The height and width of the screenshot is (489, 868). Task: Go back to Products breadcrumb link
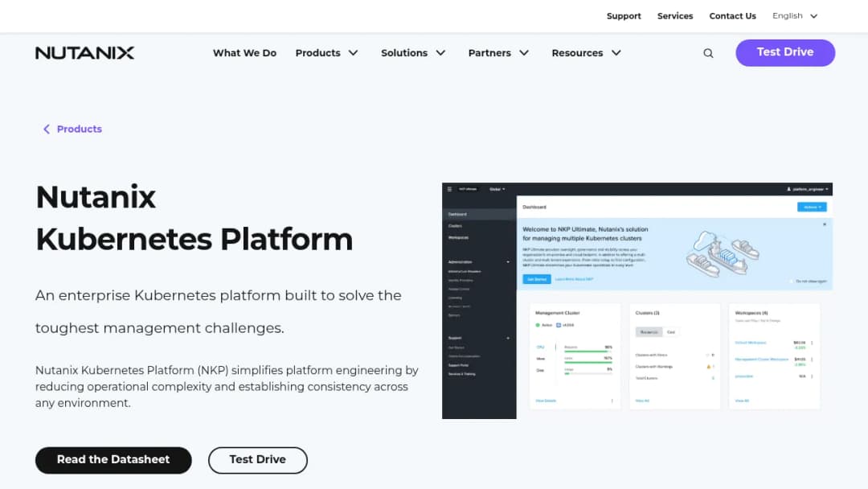tap(79, 129)
